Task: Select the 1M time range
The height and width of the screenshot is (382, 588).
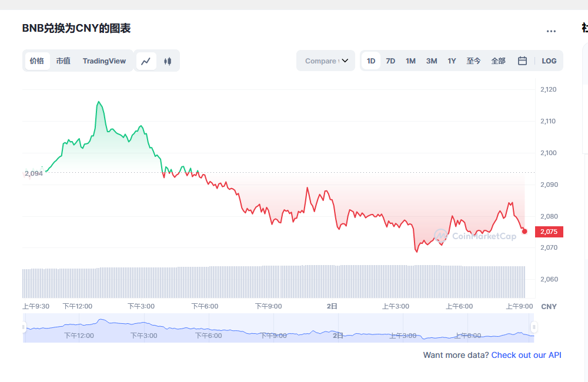Action: [x=410, y=61]
